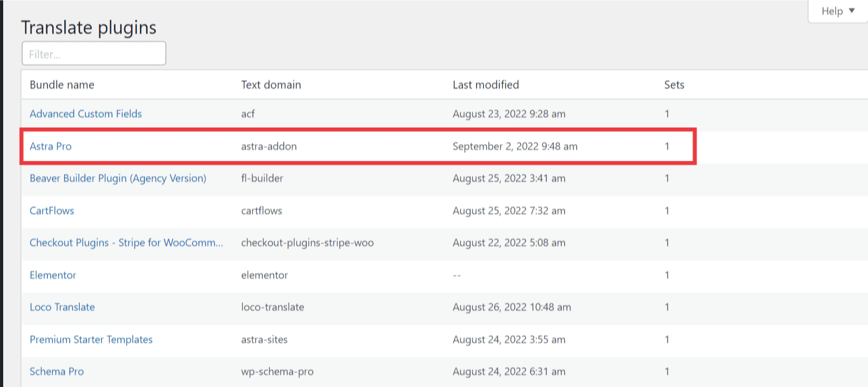Open the Help dropdown arrow

pos(851,11)
